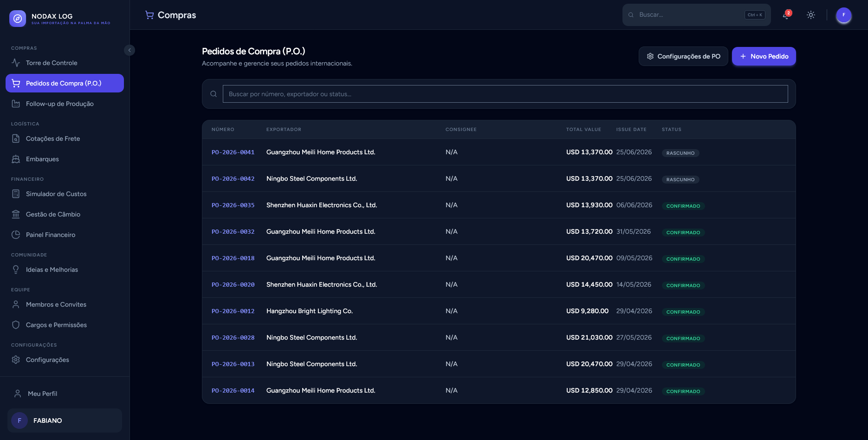Screen dimensions: 868x440
Task: Toggle light theme with sun icon
Action: click(811, 15)
